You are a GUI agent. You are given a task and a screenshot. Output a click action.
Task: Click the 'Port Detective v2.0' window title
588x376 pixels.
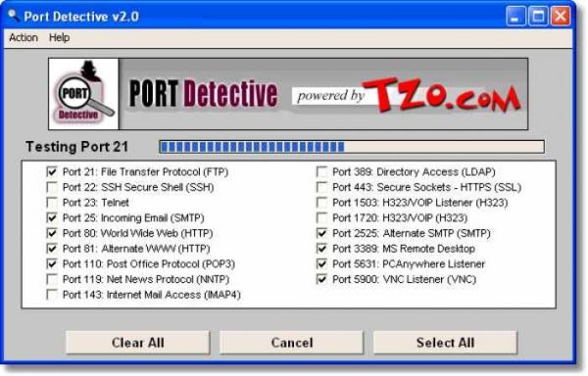coord(81,17)
